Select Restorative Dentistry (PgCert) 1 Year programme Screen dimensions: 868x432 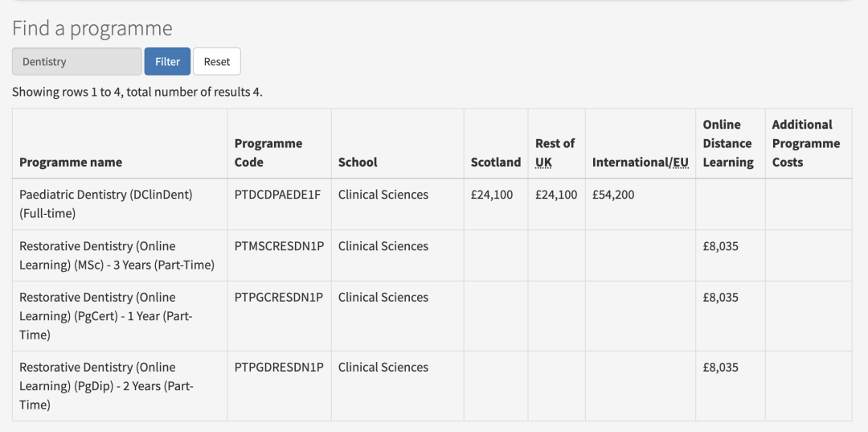(105, 316)
